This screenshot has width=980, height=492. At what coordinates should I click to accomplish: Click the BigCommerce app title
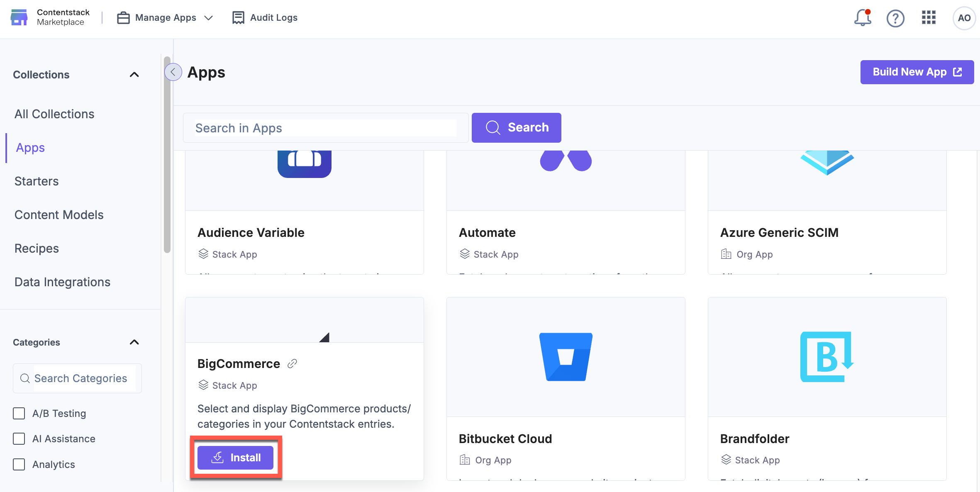239,364
